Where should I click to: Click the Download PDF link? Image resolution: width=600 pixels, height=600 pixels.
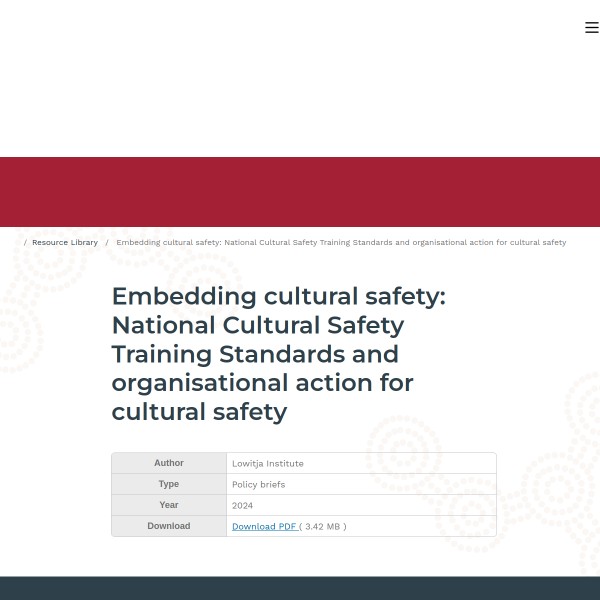[x=264, y=526]
